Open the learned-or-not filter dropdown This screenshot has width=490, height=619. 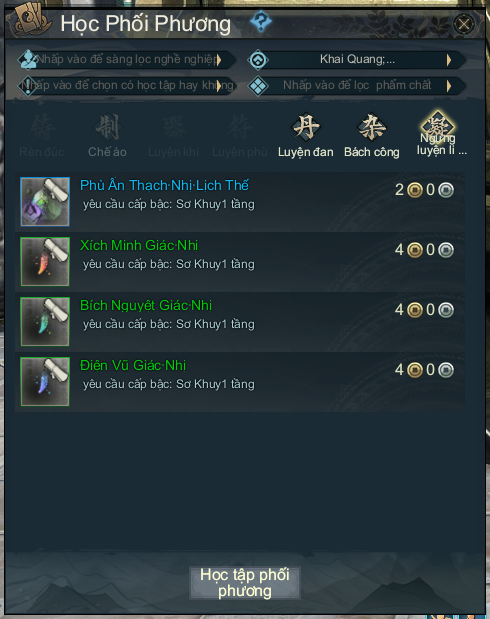[126, 85]
